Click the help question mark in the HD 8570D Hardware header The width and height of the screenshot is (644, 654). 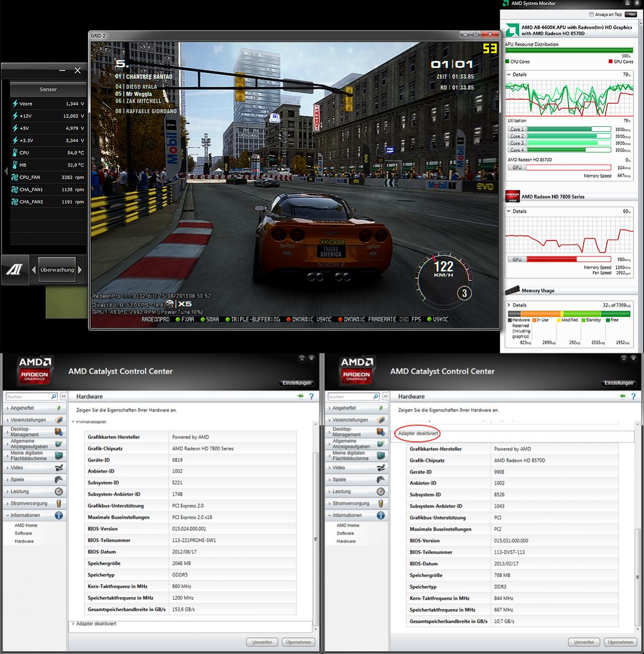click(633, 397)
